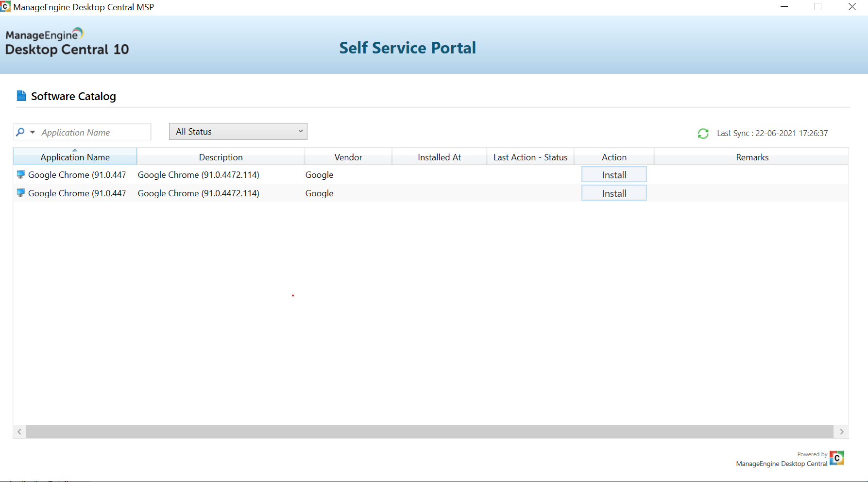Install Google Chrome from the second row
This screenshot has width=868, height=482.
pyautogui.click(x=614, y=193)
